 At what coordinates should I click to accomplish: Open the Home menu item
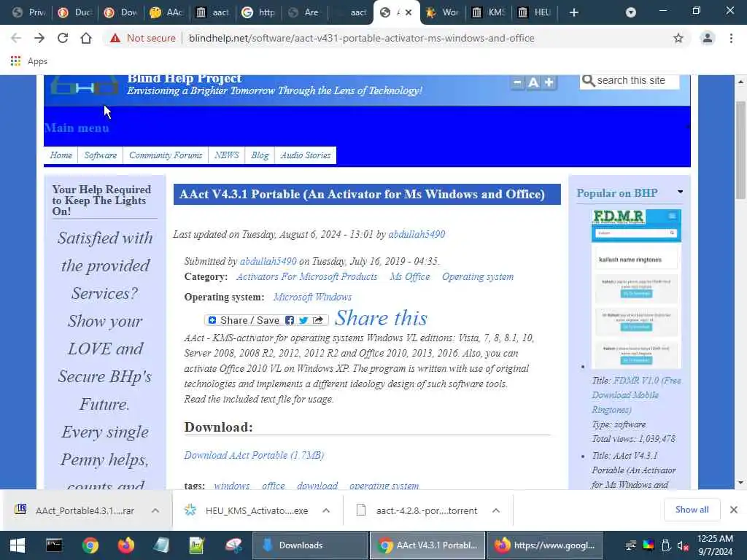tap(61, 155)
